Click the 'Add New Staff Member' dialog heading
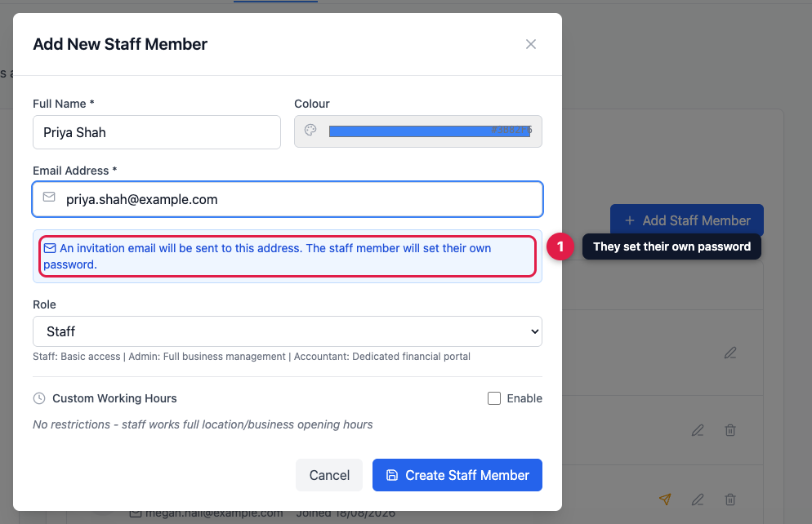812x524 pixels. [120, 45]
